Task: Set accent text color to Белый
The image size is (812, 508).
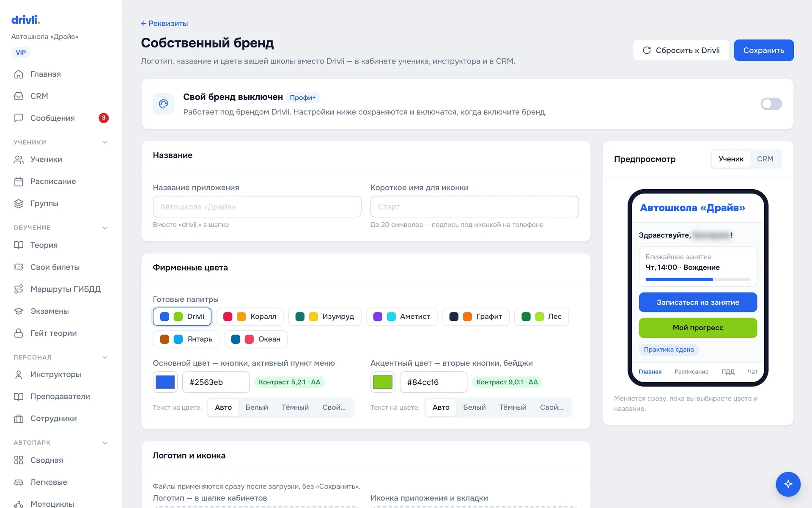Action: pyautogui.click(x=474, y=407)
